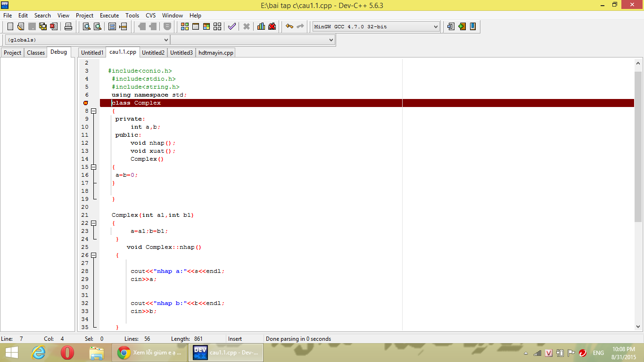644x362 pixels.
Task: Click the code line void xuat();
Action: click(153, 151)
